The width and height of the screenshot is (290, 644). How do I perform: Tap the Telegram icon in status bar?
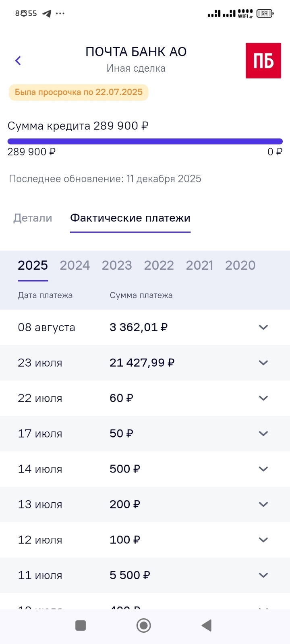[x=47, y=14]
